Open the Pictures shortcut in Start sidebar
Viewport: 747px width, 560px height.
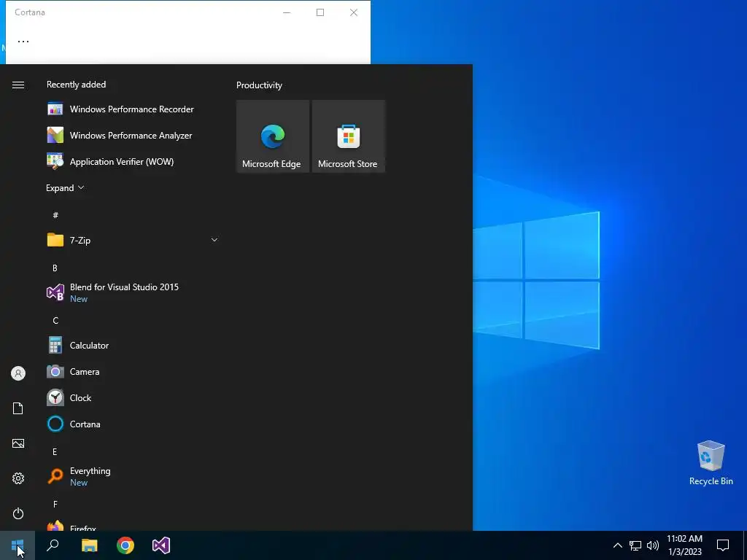[x=18, y=443]
